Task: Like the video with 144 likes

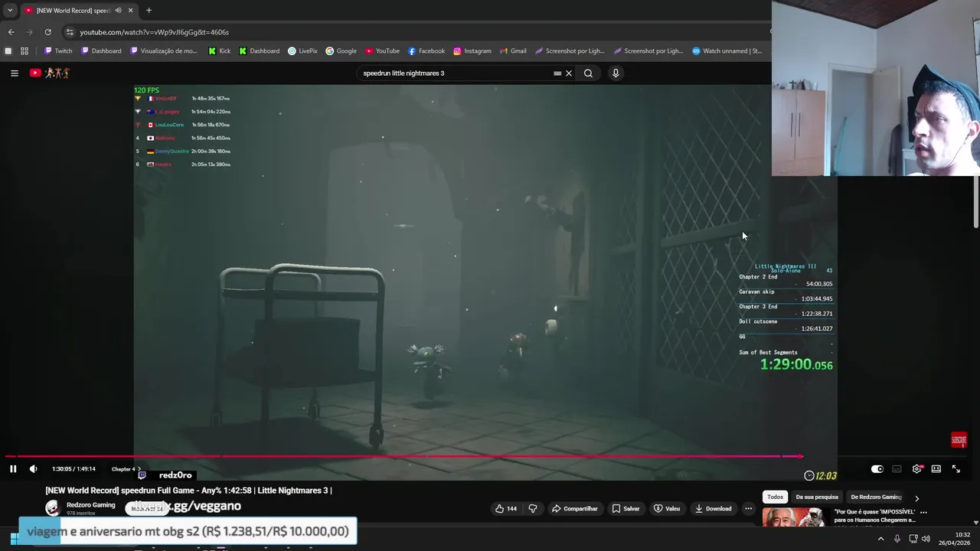Action: [506, 508]
